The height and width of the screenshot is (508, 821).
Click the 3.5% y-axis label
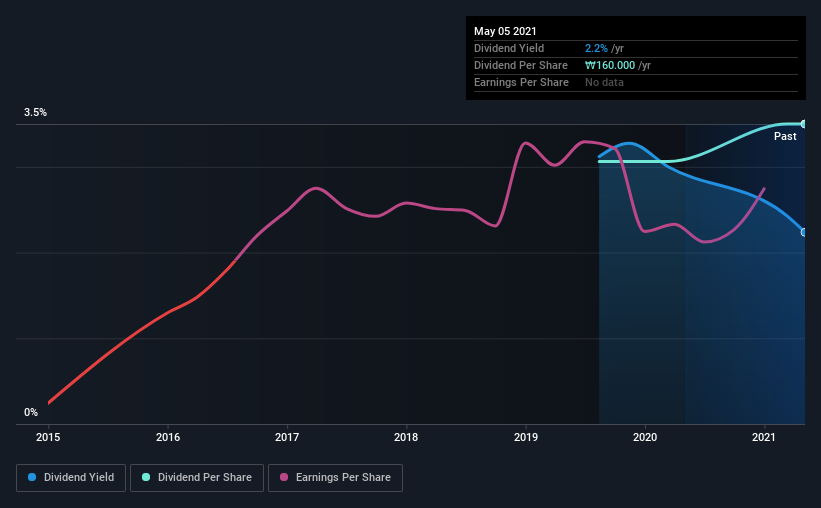tap(36, 112)
